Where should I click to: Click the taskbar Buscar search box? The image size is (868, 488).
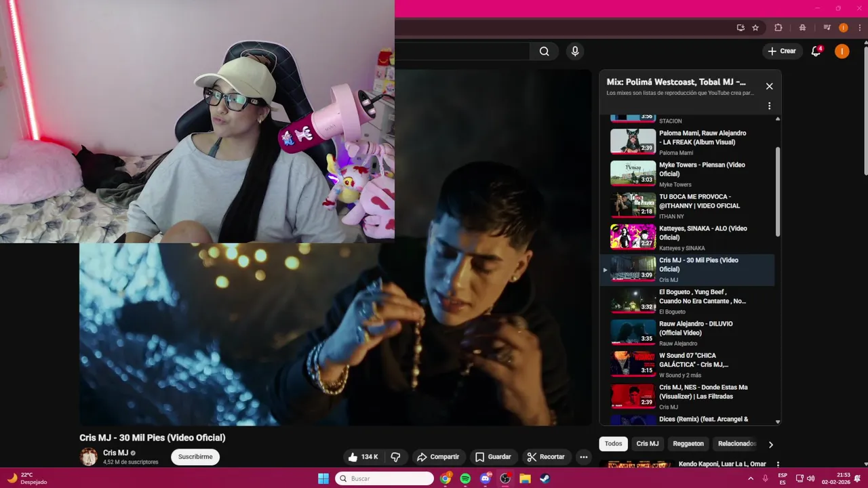click(x=384, y=479)
